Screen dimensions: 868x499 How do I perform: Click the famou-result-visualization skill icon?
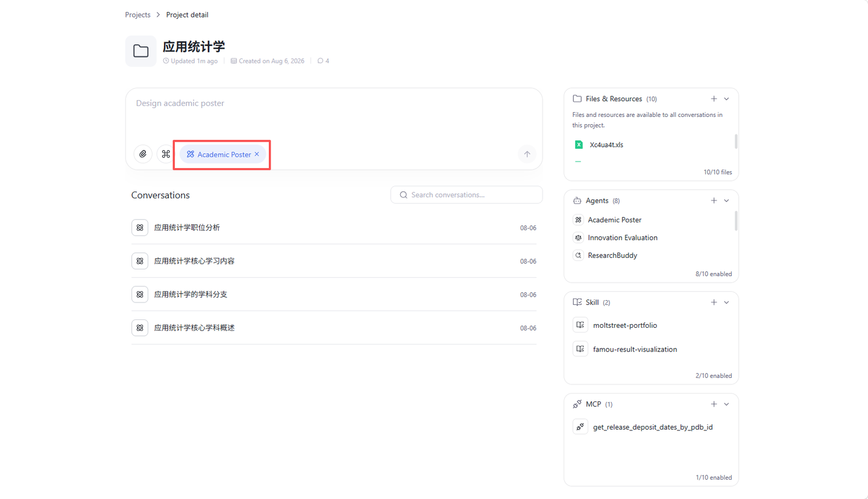(x=580, y=349)
